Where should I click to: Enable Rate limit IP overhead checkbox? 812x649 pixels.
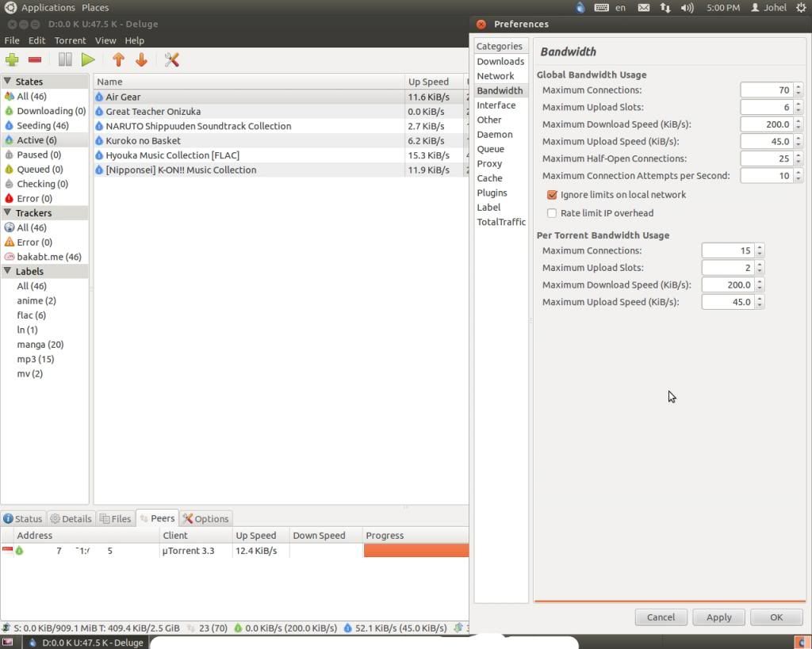click(552, 213)
